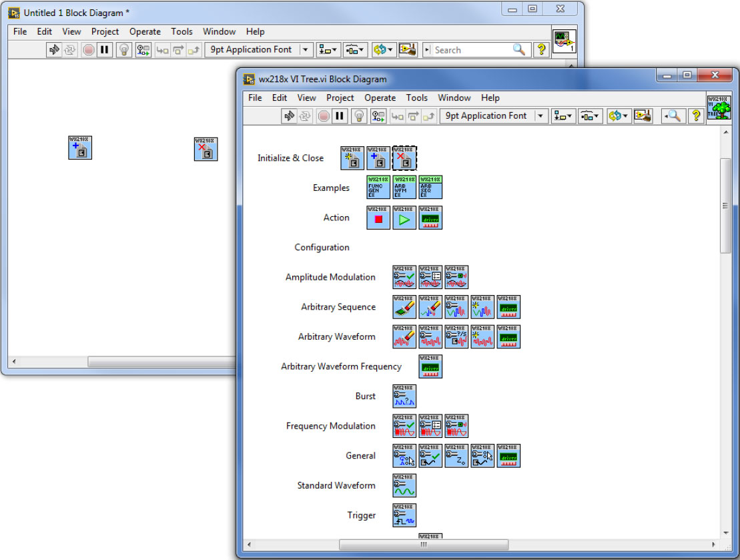The width and height of the screenshot is (740, 560).
Task: Open Context Help question mark in VI Tree
Action: pyautogui.click(x=695, y=116)
